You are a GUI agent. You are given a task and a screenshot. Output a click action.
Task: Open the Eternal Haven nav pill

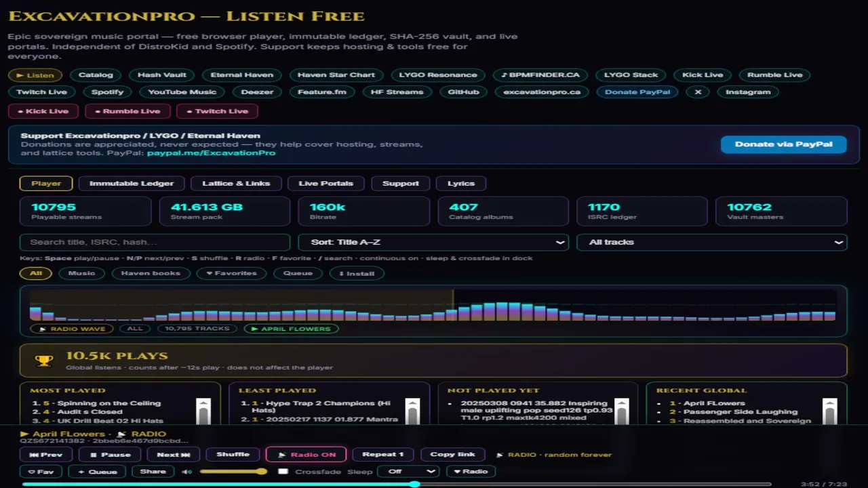point(242,75)
